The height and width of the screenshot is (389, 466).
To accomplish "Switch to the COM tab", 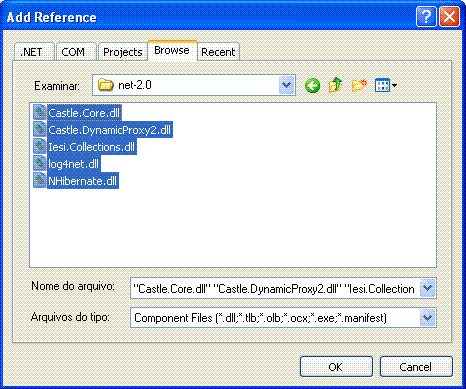I will [x=76, y=52].
